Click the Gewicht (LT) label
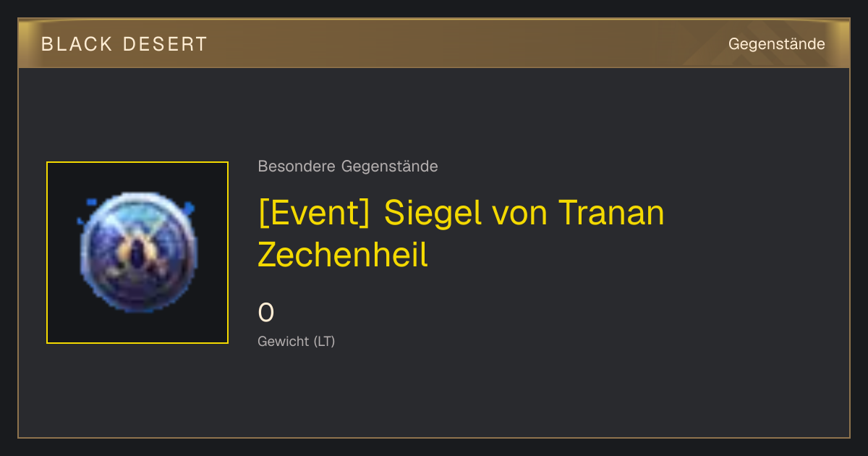The image size is (868, 456). 297,342
